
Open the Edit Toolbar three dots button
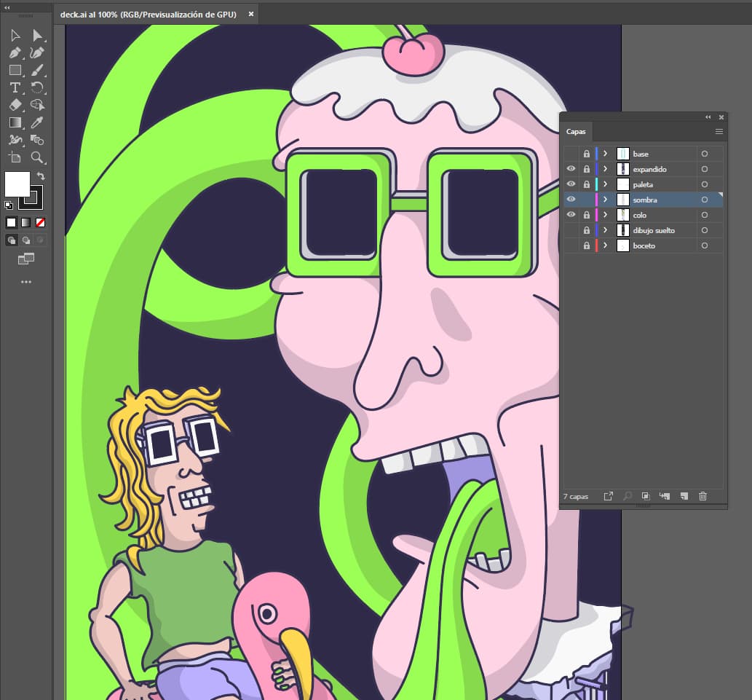click(x=26, y=281)
